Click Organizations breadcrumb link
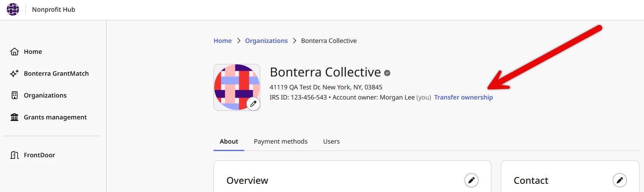644x192 pixels. pos(266,41)
